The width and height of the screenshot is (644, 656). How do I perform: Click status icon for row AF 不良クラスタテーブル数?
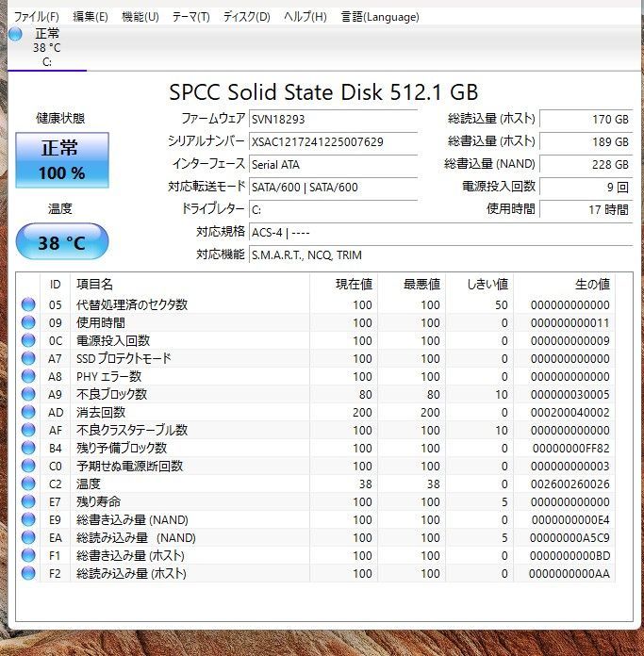pos(28,430)
